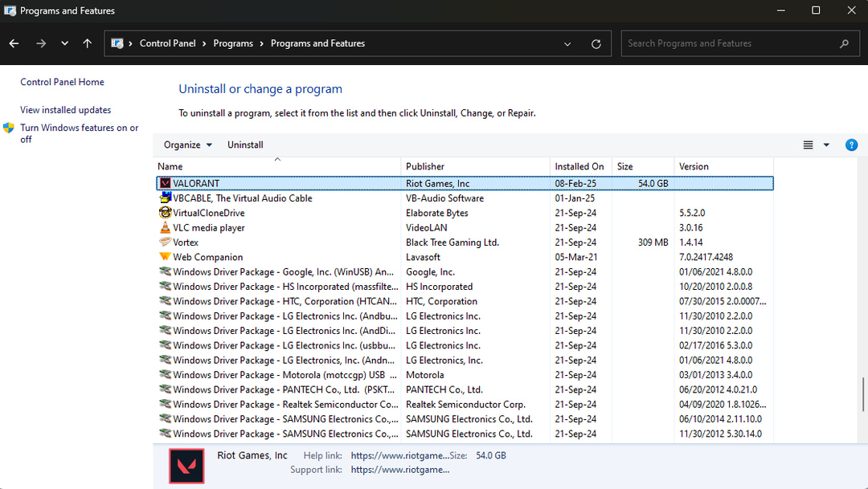Click the Web Companion icon
868x489 pixels.
click(166, 257)
